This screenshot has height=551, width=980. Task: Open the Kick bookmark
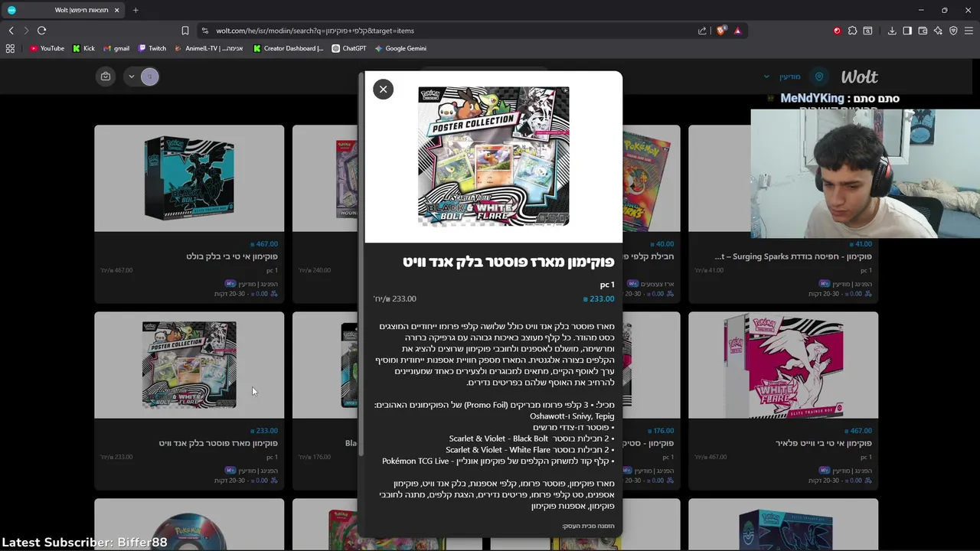83,48
